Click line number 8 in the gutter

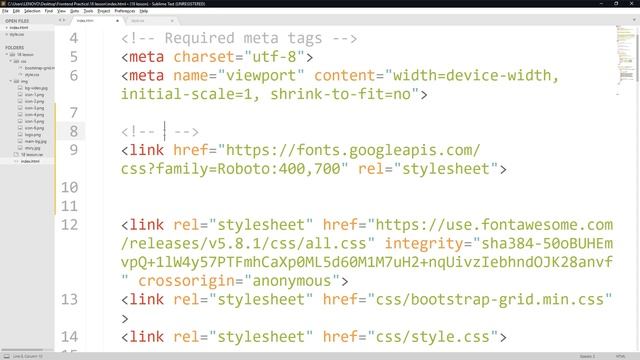coord(73,131)
